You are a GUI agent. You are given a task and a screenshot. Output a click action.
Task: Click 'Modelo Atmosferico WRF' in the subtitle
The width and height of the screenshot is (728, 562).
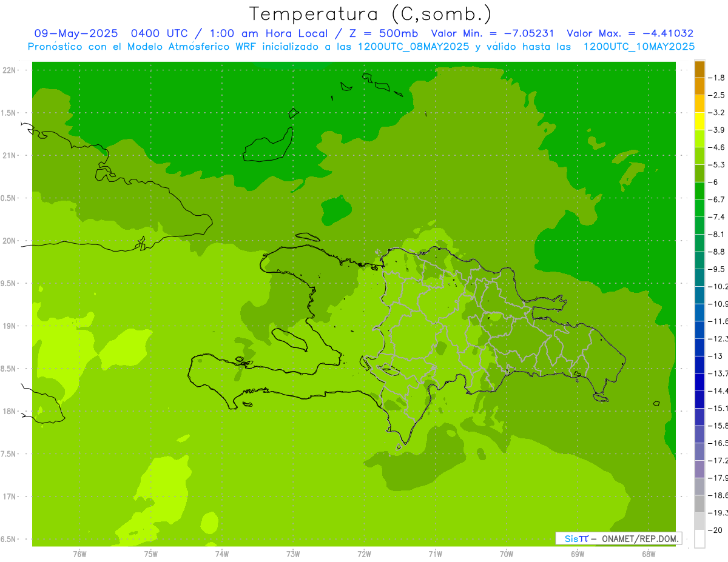[x=192, y=47]
